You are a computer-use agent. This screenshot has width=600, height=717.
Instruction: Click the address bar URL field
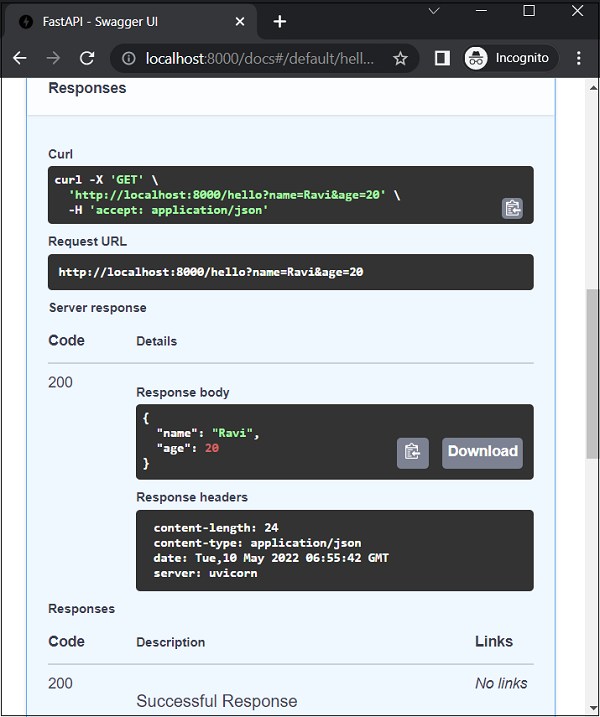(260, 58)
